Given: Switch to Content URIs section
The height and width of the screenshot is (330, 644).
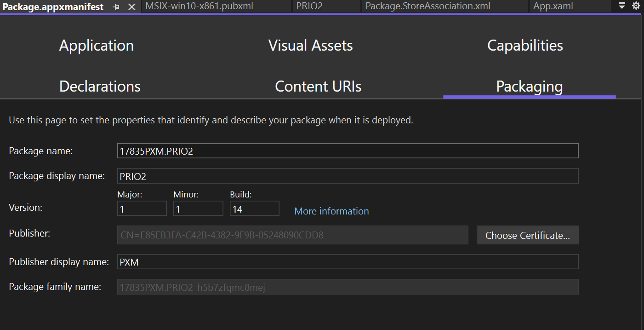Looking at the screenshot, I should [318, 87].
